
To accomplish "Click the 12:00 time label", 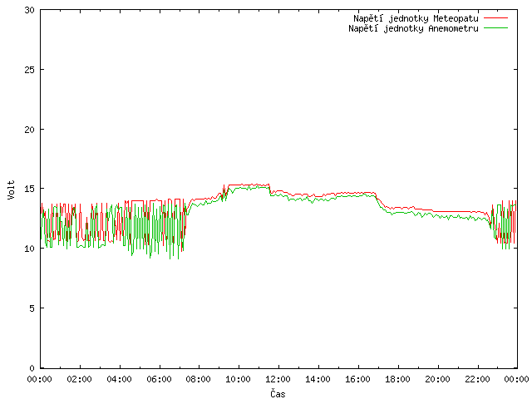I will [x=278, y=379].
